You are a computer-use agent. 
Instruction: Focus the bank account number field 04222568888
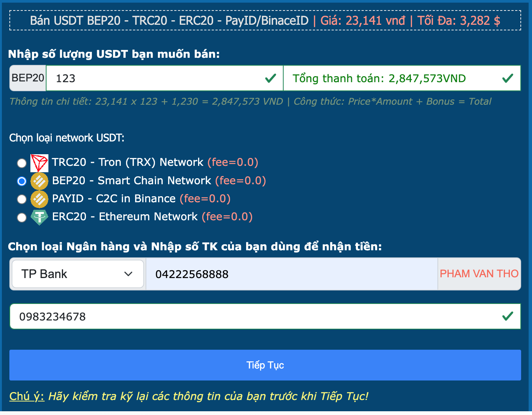[x=292, y=274]
